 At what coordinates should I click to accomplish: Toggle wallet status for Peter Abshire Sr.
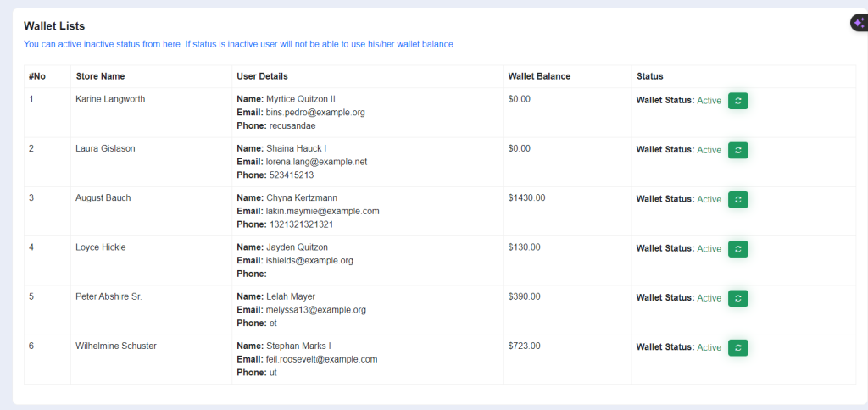pyautogui.click(x=738, y=298)
